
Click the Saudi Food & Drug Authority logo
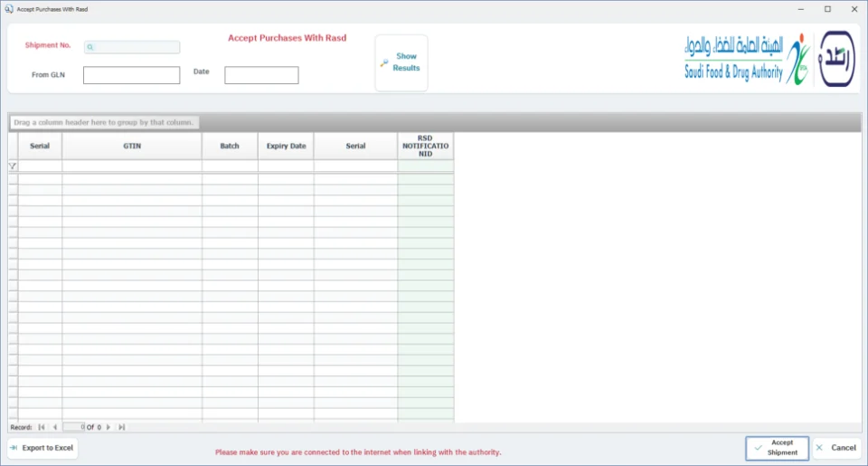click(x=746, y=59)
